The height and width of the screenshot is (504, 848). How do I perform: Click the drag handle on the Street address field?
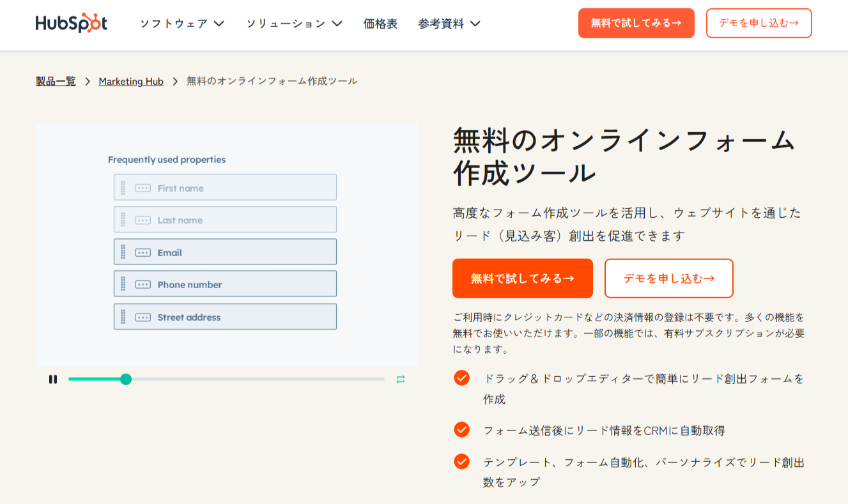point(123,316)
